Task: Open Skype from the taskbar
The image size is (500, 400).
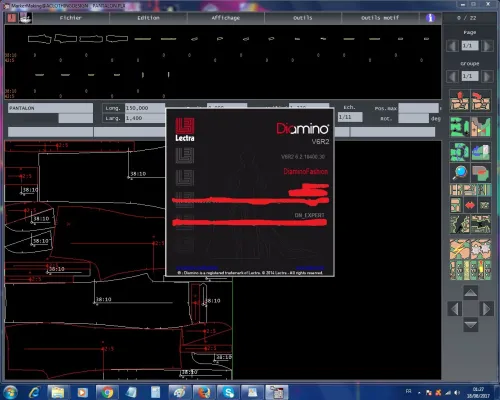Action: point(228,392)
